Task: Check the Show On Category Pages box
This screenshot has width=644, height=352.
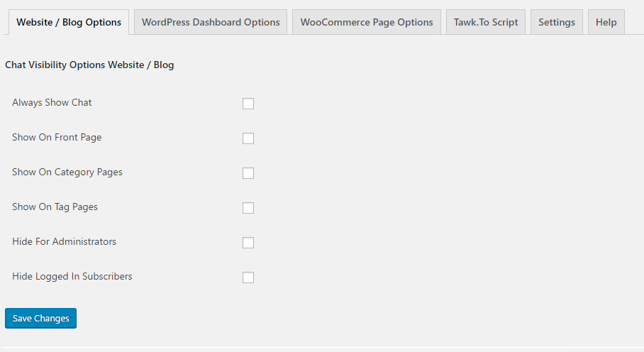Action: tap(248, 173)
